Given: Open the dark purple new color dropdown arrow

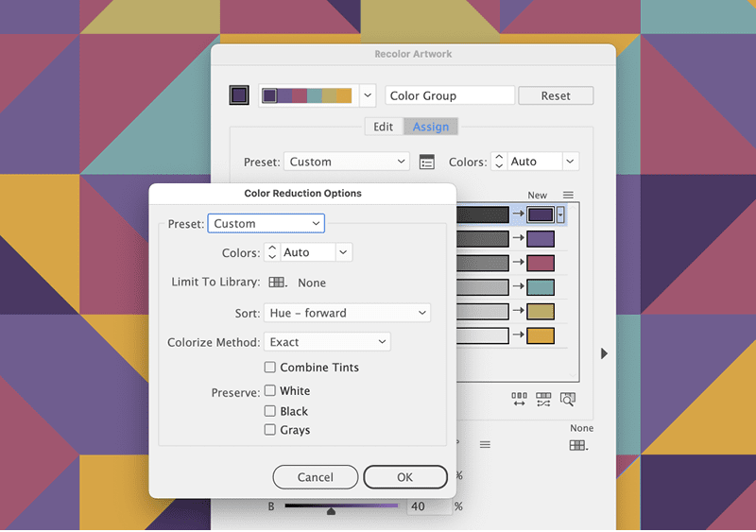Looking at the screenshot, I should click(x=560, y=215).
